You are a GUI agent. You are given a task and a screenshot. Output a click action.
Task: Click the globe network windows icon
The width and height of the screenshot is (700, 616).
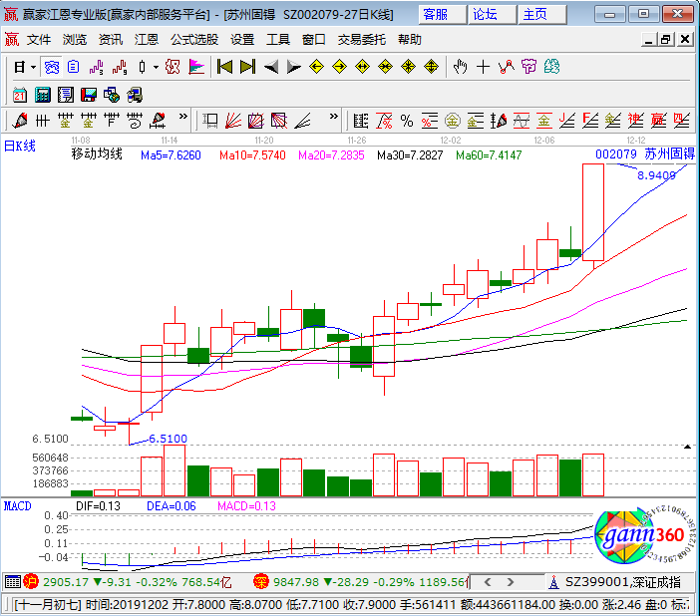(x=111, y=95)
